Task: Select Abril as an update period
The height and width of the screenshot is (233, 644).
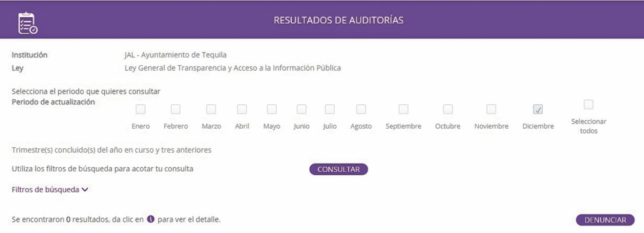Action: coord(243,109)
